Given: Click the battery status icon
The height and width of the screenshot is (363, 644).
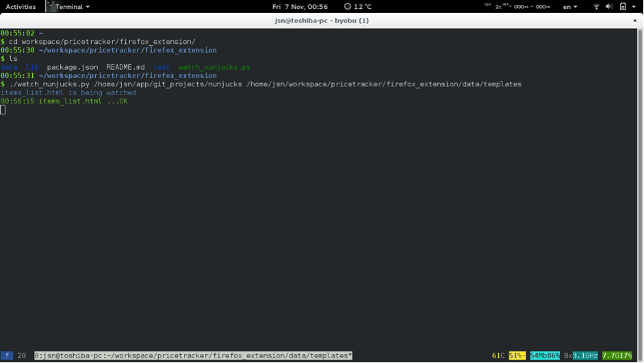Looking at the screenshot, I should [x=623, y=7].
